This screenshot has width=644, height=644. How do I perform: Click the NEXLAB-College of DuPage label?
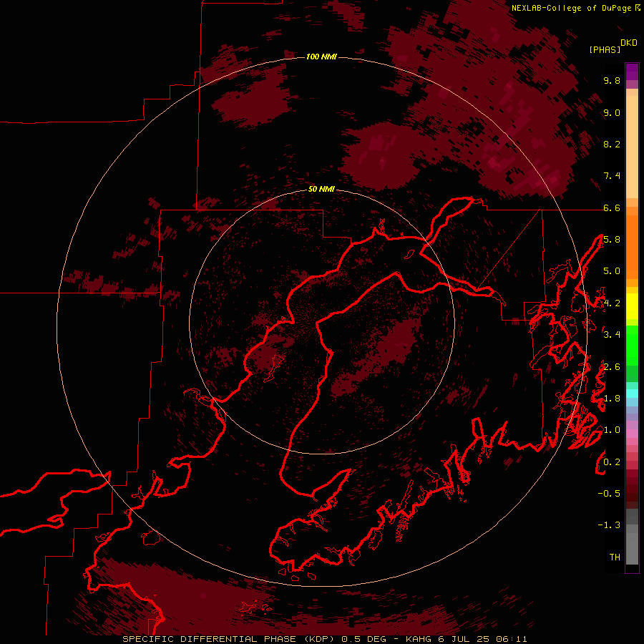[x=572, y=8]
